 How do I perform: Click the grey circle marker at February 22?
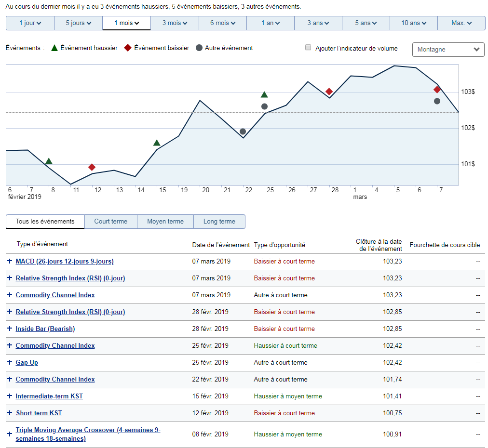pos(243,132)
